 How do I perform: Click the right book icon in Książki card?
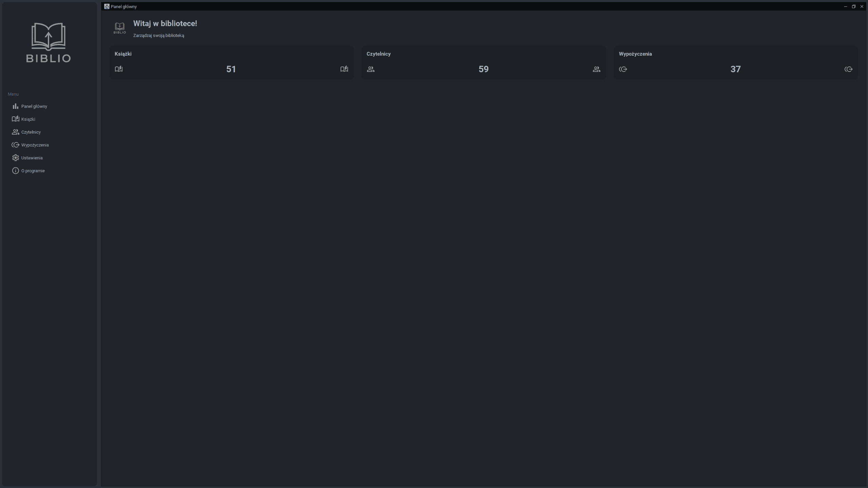coord(344,69)
